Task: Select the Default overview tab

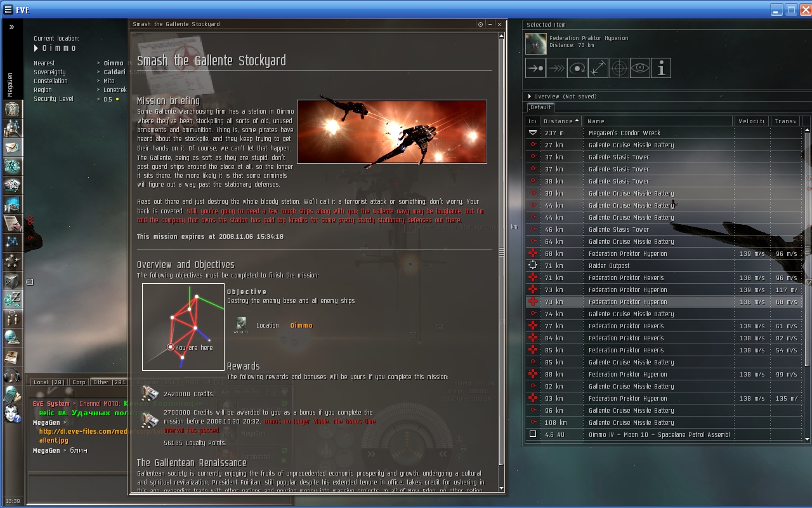Action: click(540, 107)
